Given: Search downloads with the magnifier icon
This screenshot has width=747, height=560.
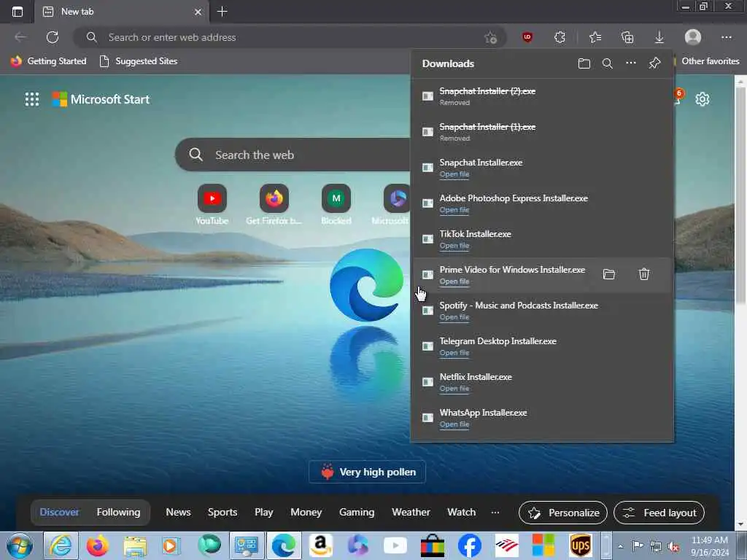Looking at the screenshot, I should tap(608, 63).
